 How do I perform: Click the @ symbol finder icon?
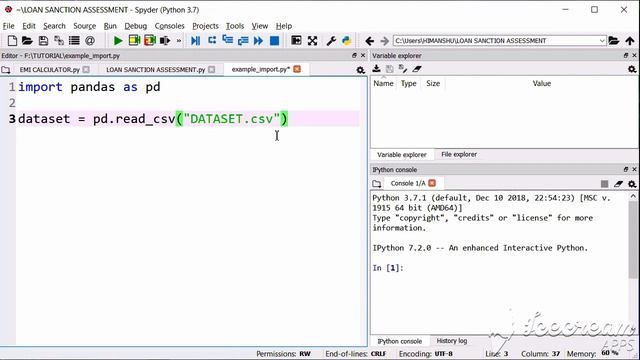point(90,40)
